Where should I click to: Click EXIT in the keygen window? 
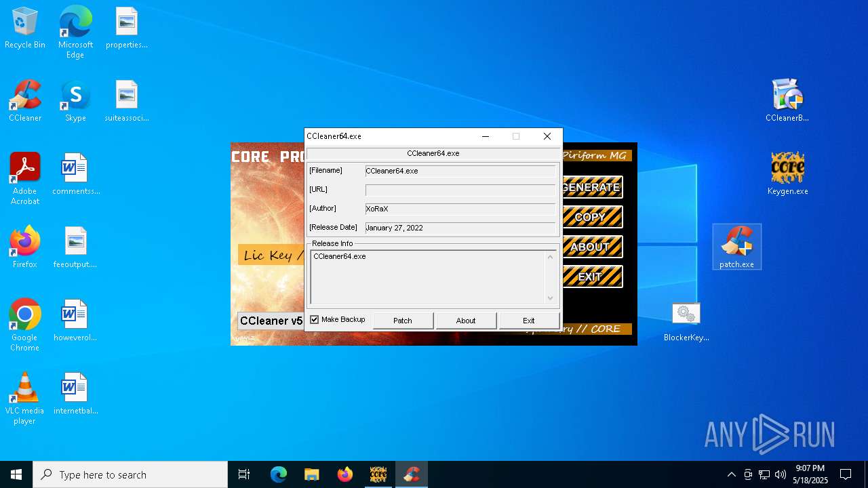[591, 277]
